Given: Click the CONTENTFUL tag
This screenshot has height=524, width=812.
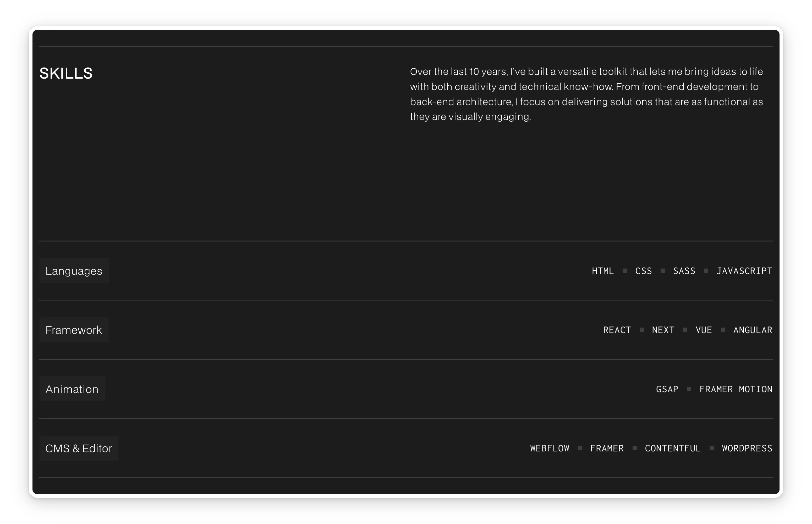Looking at the screenshot, I should [x=673, y=449].
